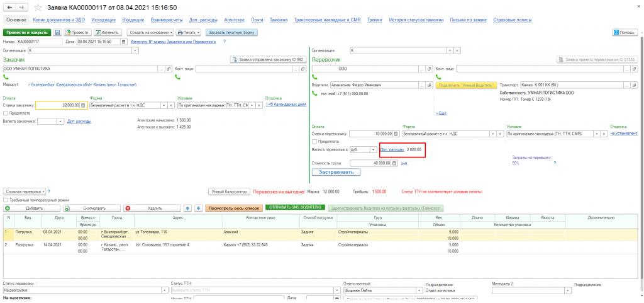Screen dimensions: 644x303
Task: Click the carrier Доп. расходы link
Action: (x=392, y=150)
